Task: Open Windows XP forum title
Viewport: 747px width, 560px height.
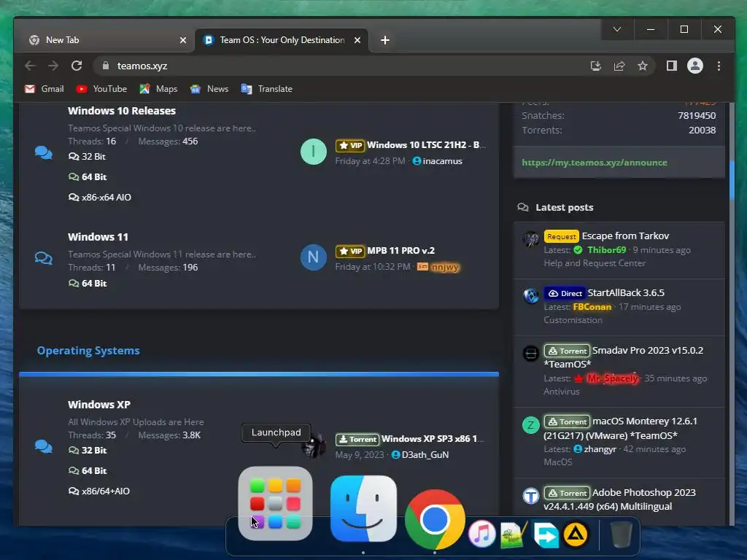Action: [x=99, y=405]
